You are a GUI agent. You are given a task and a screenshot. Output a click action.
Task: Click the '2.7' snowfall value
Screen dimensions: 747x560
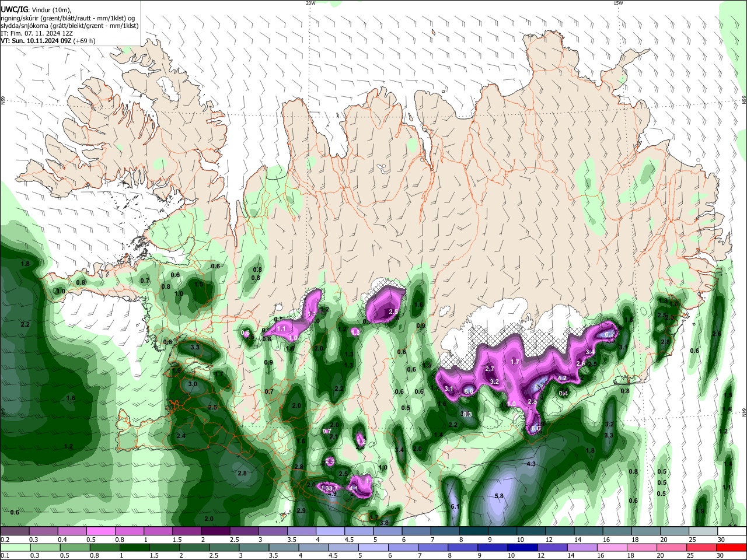490,369
